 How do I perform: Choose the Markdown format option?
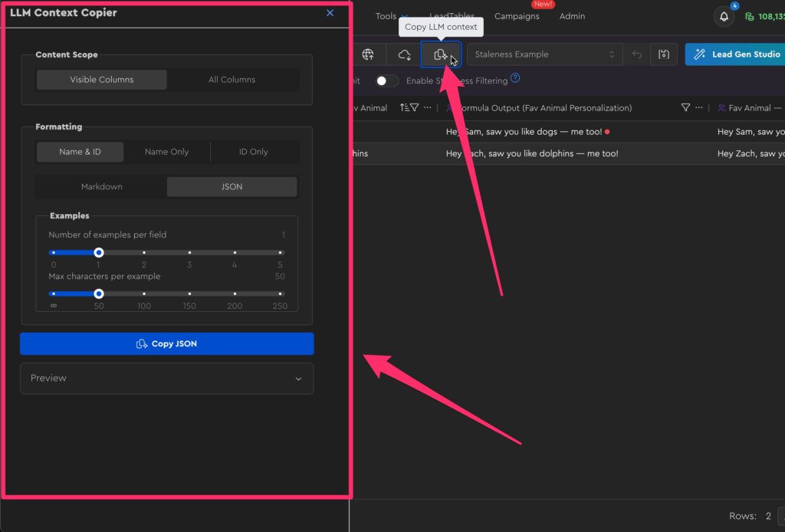click(x=102, y=187)
